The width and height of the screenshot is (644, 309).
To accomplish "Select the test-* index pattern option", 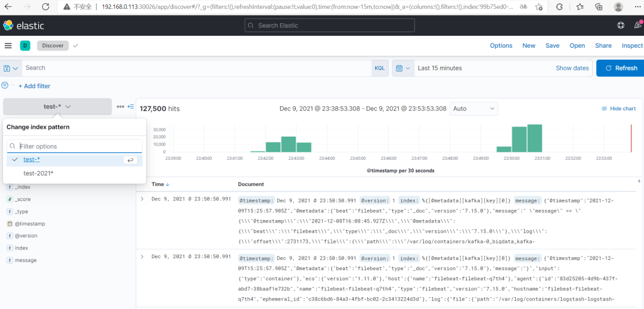I will [75, 160].
